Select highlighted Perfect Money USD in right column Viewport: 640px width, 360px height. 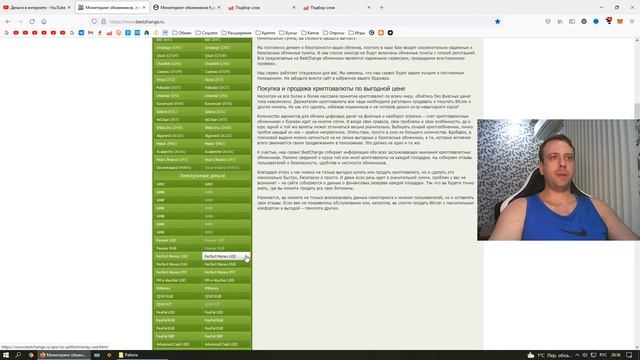pos(226,256)
